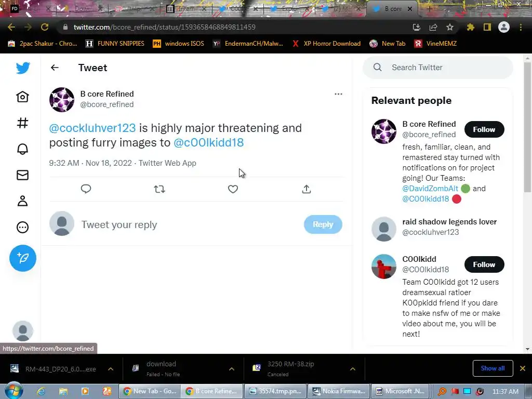The height and width of the screenshot is (399, 532).
Task: Open Chrome profile avatar icon
Action: click(504, 27)
